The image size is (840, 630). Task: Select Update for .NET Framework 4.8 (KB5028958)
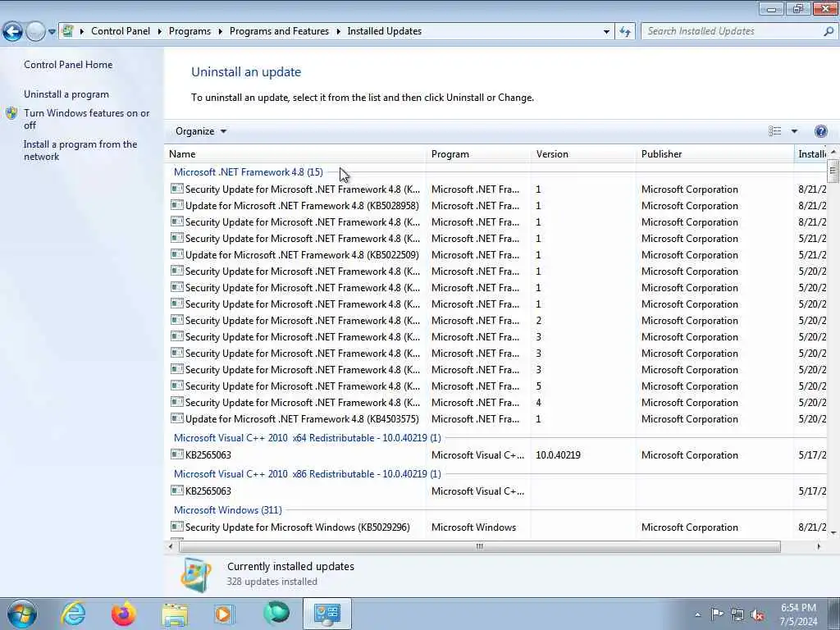point(302,206)
